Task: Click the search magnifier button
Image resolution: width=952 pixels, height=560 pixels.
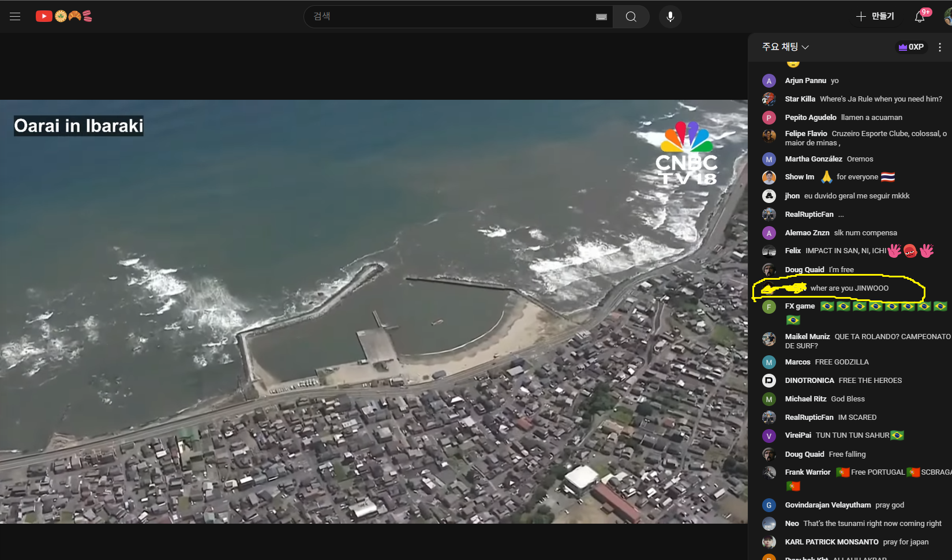Action: 631,17
